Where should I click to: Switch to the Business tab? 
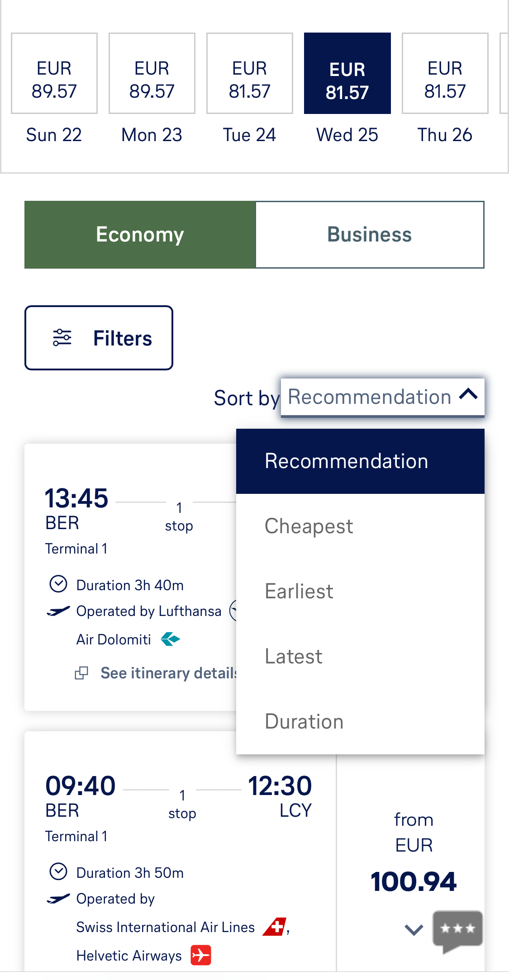369,234
